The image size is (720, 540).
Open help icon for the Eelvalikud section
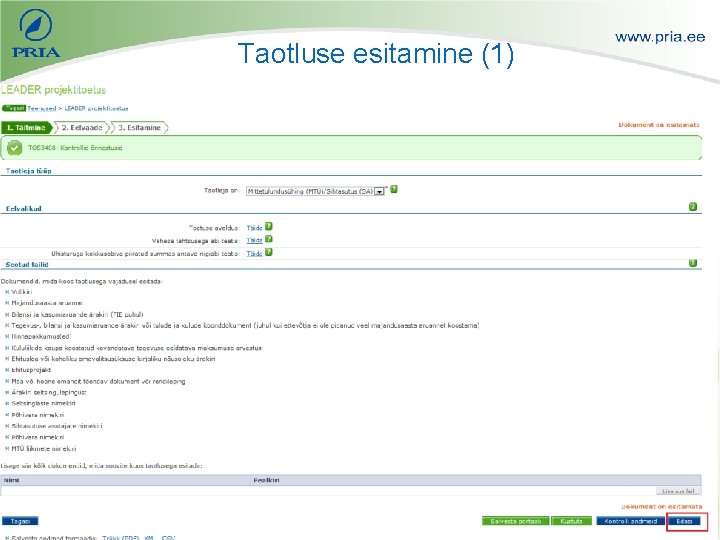pos(692,207)
